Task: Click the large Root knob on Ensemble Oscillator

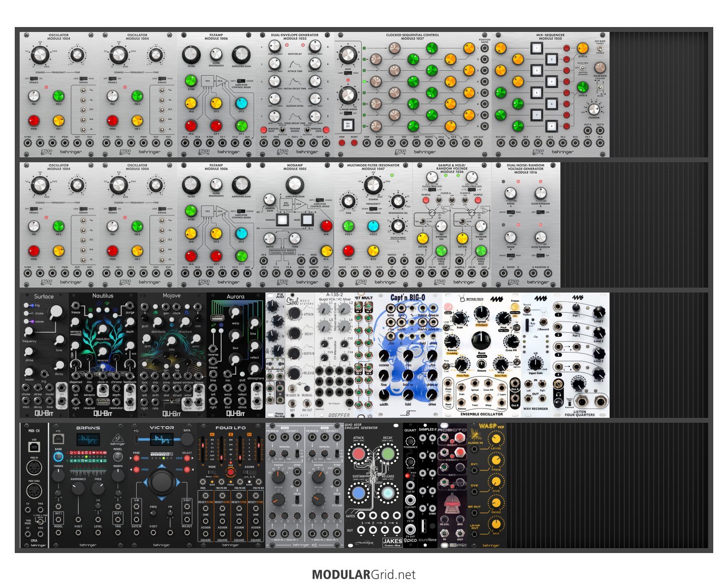Action: (x=481, y=340)
